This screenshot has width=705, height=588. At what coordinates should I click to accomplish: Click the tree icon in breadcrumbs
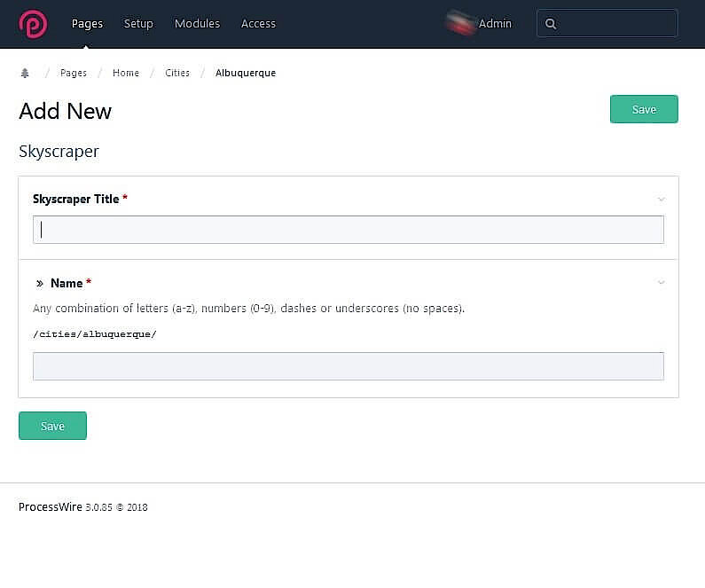coord(25,73)
